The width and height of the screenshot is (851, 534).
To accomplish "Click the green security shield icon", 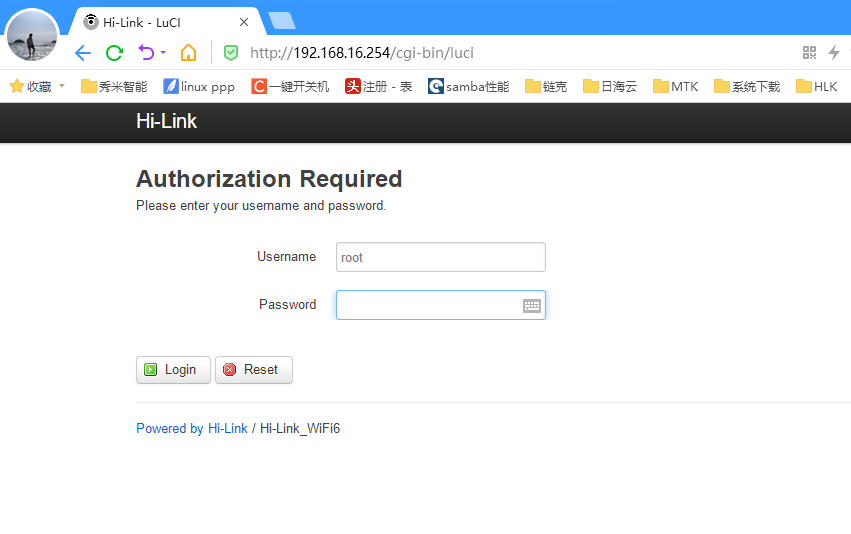I will (231, 53).
